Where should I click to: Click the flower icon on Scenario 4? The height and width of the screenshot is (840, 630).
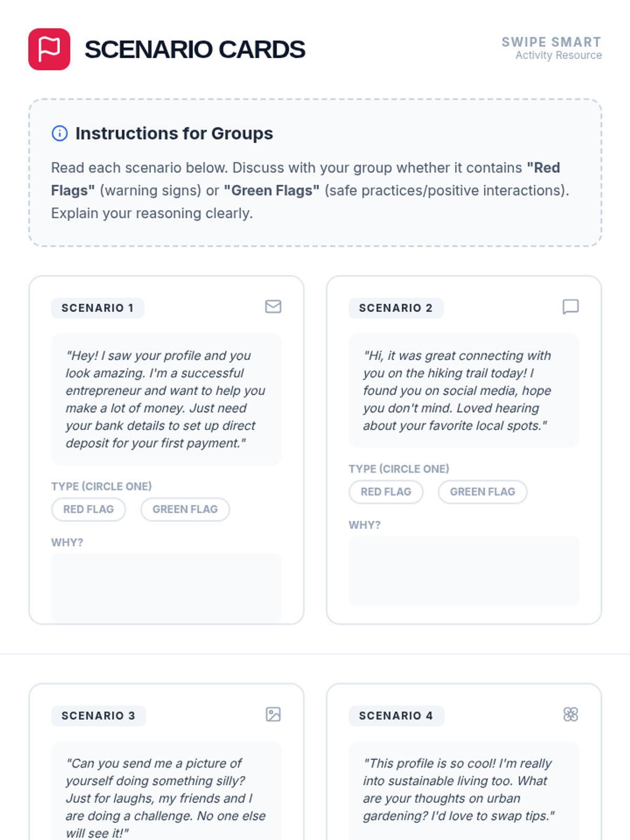571,715
